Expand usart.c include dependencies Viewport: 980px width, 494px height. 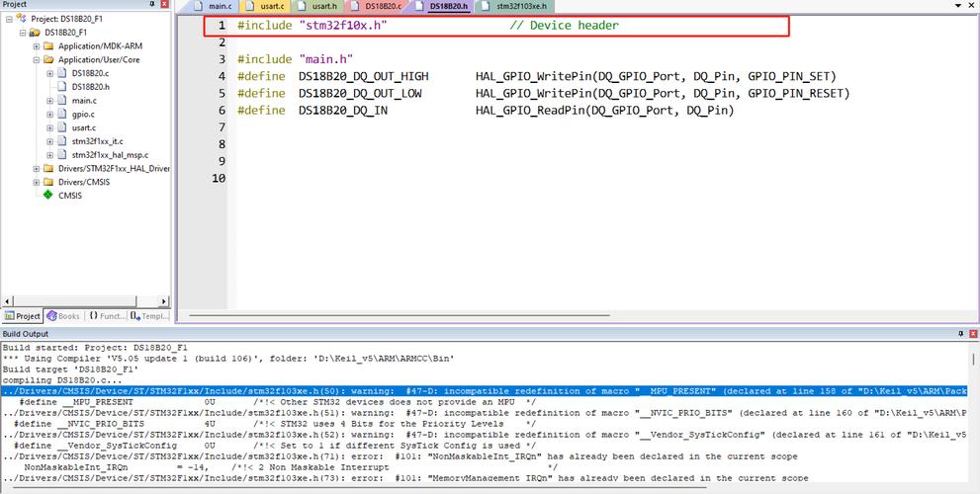[x=50, y=128]
